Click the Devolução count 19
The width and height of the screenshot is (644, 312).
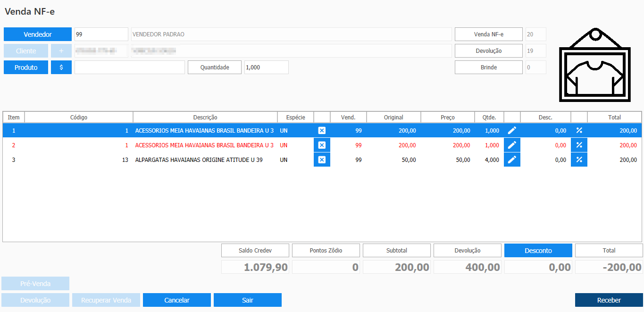[x=535, y=51]
